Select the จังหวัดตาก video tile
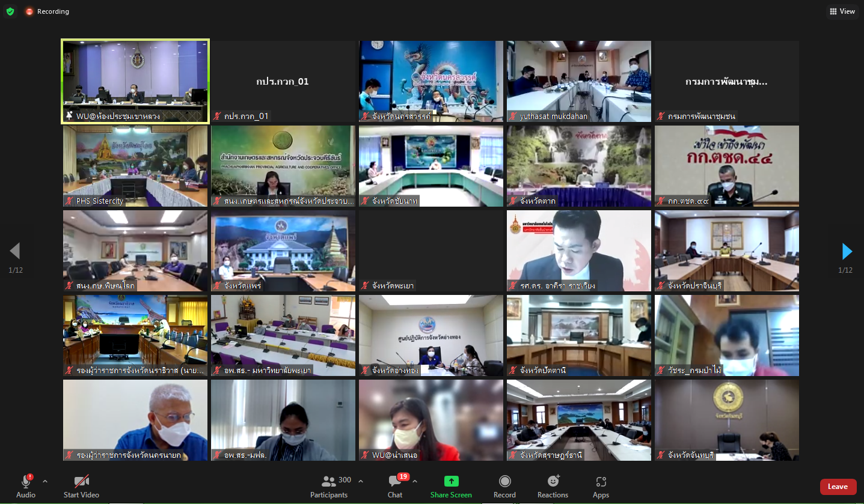 click(579, 166)
